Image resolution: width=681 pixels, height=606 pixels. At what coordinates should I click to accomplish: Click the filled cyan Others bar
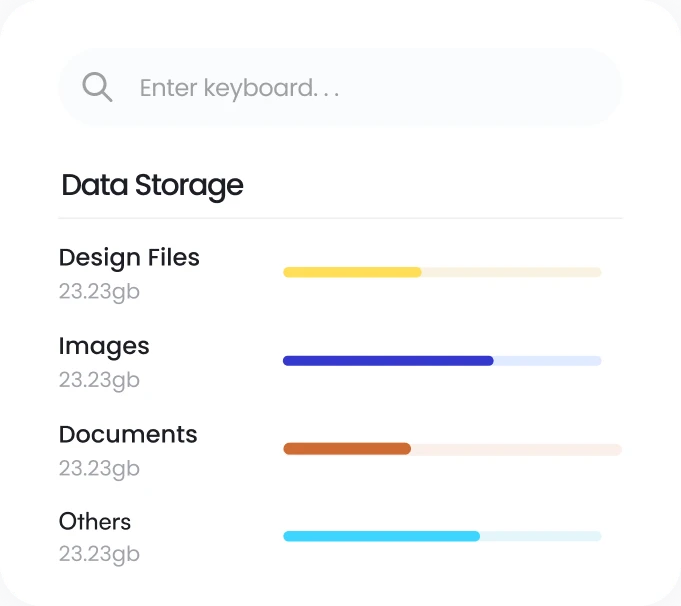[x=381, y=536]
